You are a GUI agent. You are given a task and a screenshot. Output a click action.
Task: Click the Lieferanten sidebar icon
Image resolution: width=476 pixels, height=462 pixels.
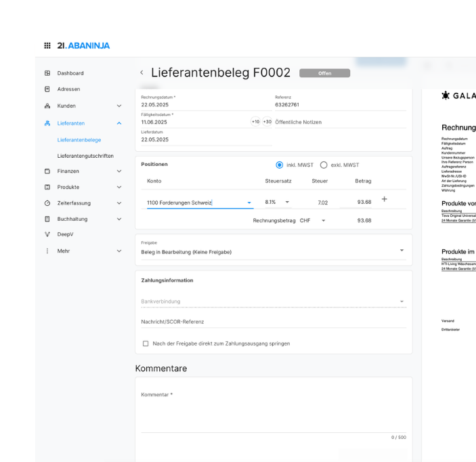point(47,123)
